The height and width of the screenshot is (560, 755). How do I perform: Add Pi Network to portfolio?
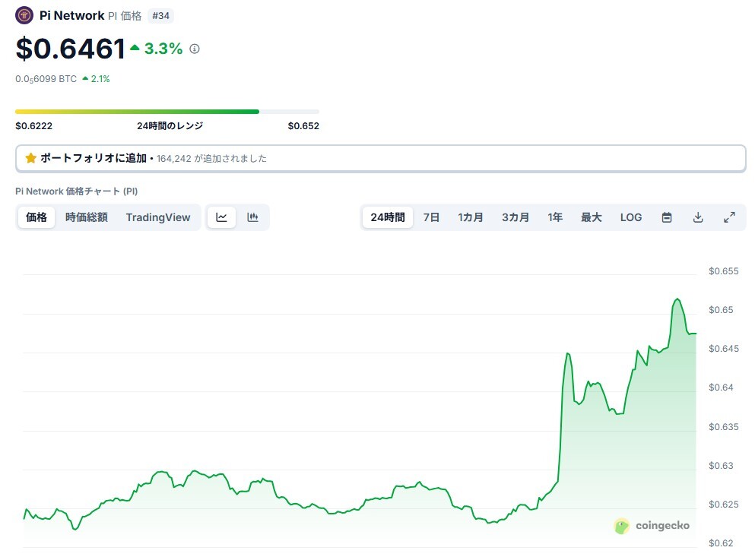(381, 158)
